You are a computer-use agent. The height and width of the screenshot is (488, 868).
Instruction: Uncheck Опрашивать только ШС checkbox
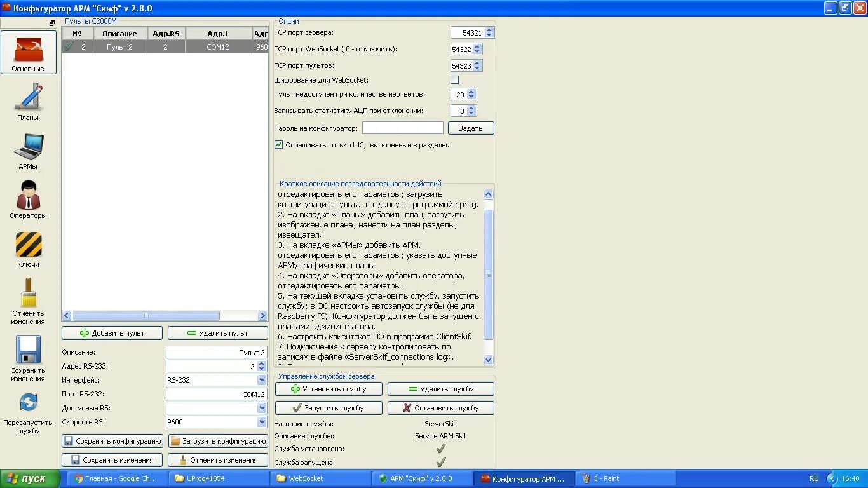coord(278,145)
